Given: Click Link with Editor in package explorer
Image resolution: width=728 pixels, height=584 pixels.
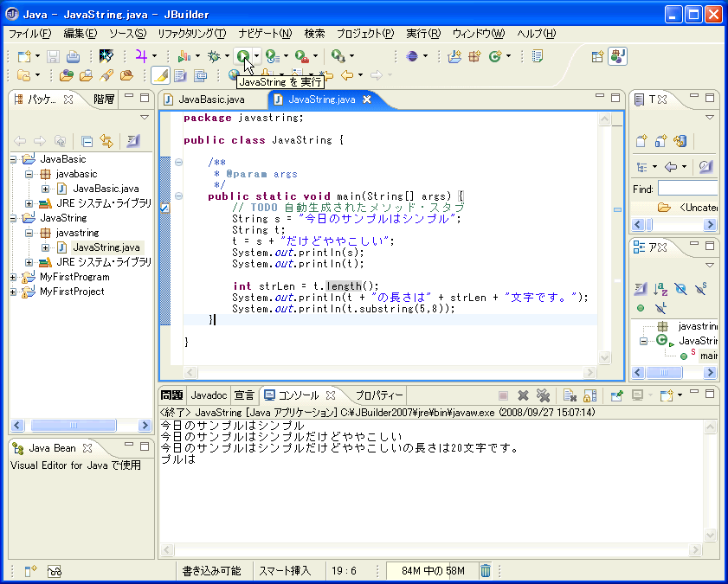Looking at the screenshot, I should (106, 141).
